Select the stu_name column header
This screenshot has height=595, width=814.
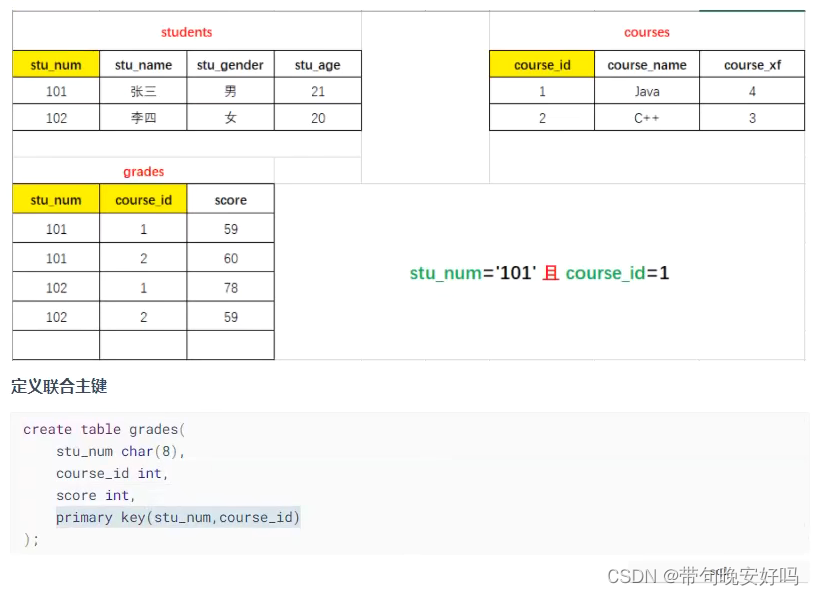tap(143, 64)
